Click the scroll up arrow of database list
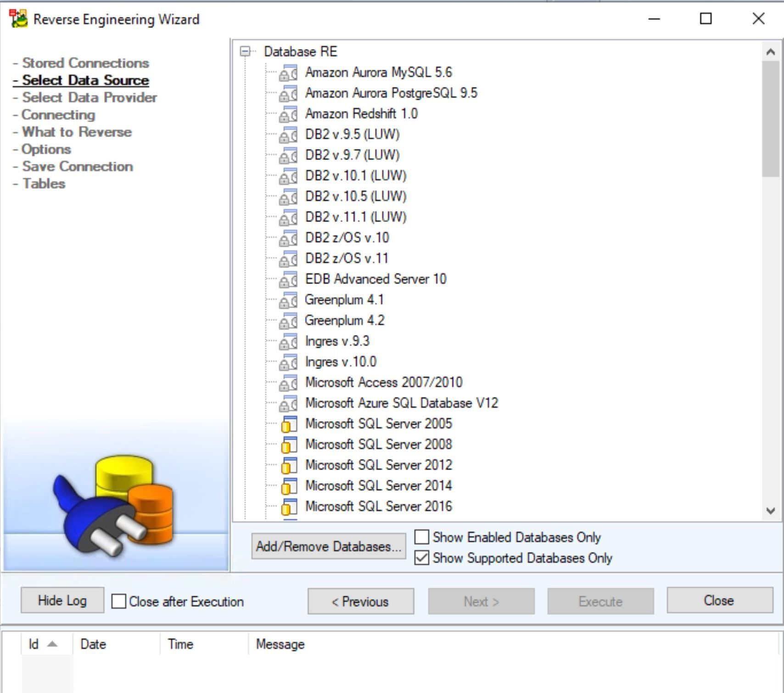 771,52
